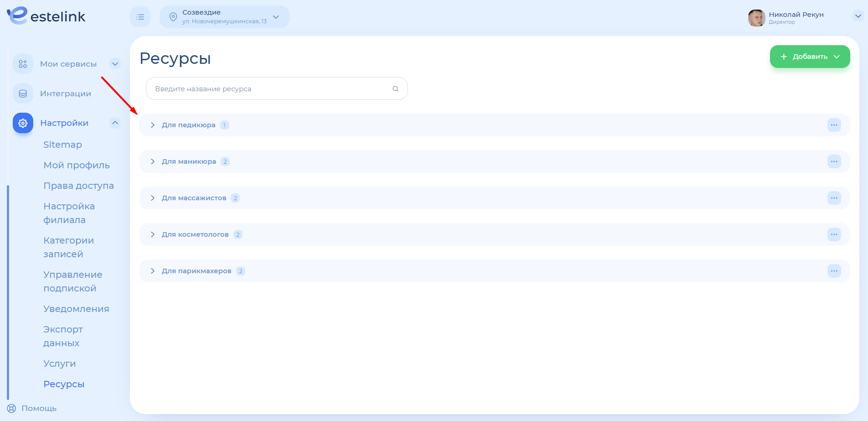868x421 pixels.
Task: Click the Помощь lifebuoy icon
Action: [12, 408]
